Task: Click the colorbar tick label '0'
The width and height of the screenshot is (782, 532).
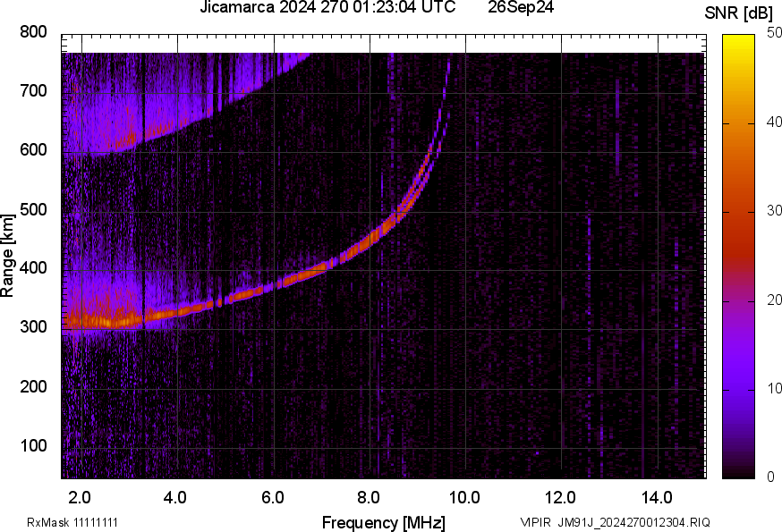Action: [x=770, y=477]
